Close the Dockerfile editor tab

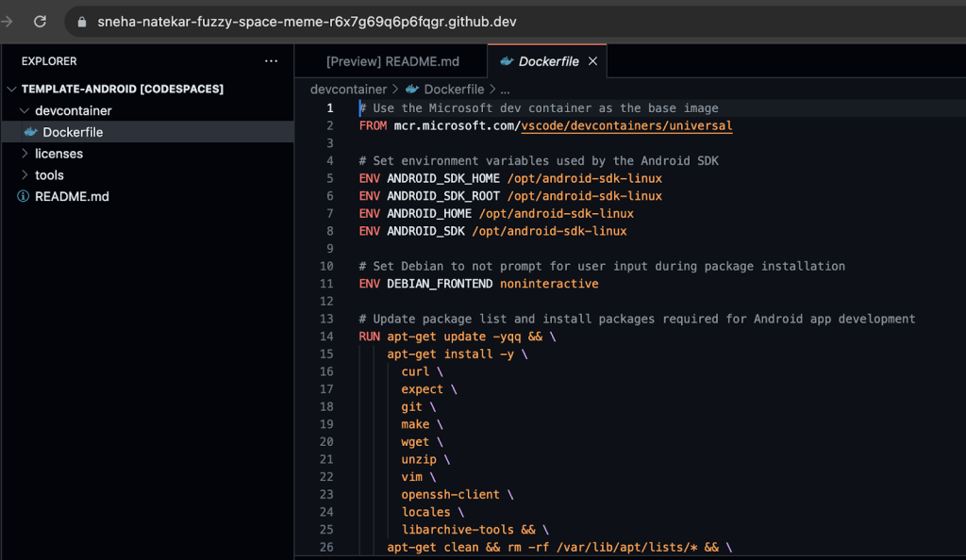592,61
